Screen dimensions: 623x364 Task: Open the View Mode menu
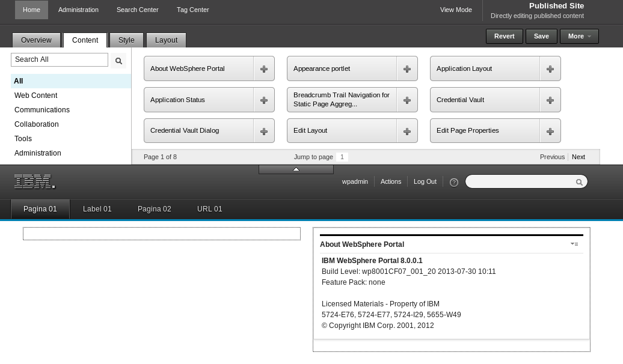[x=456, y=10]
